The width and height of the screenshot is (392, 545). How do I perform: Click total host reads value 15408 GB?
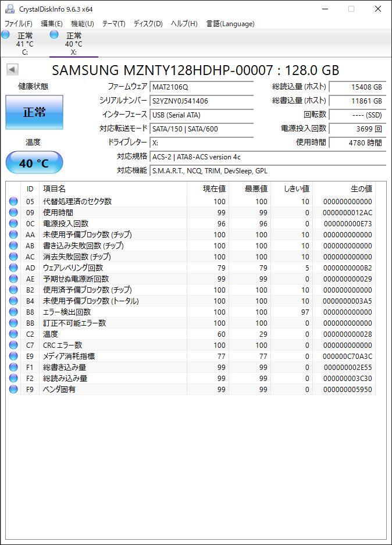click(x=358, y=87)
